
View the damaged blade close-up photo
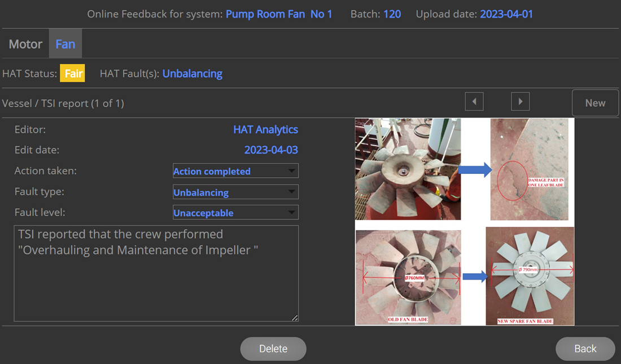click(529, 169)
